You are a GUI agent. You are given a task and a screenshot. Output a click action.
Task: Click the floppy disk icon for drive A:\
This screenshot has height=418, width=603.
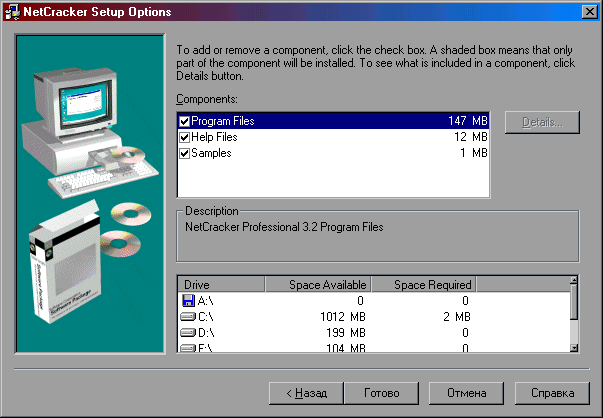188,300
